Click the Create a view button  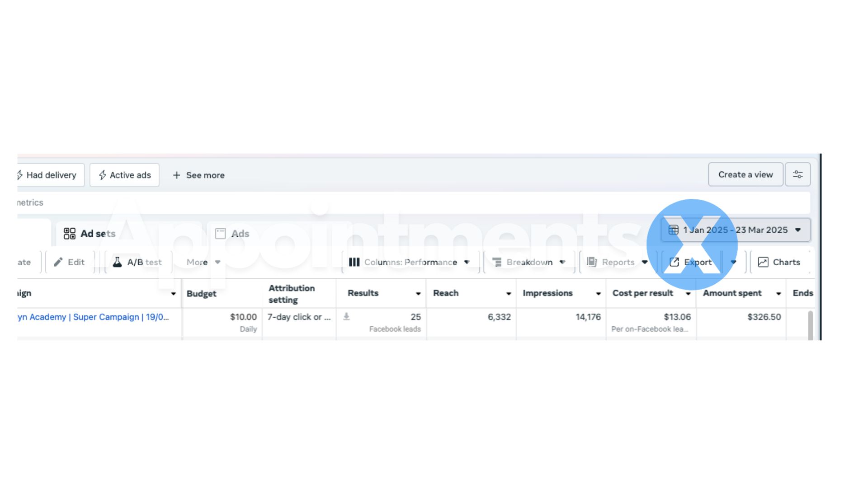pyautogui.click(x=745, y=174)
